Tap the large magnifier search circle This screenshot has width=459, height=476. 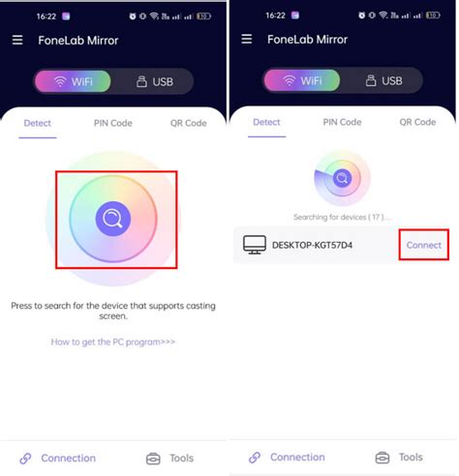tap(113, 219)
